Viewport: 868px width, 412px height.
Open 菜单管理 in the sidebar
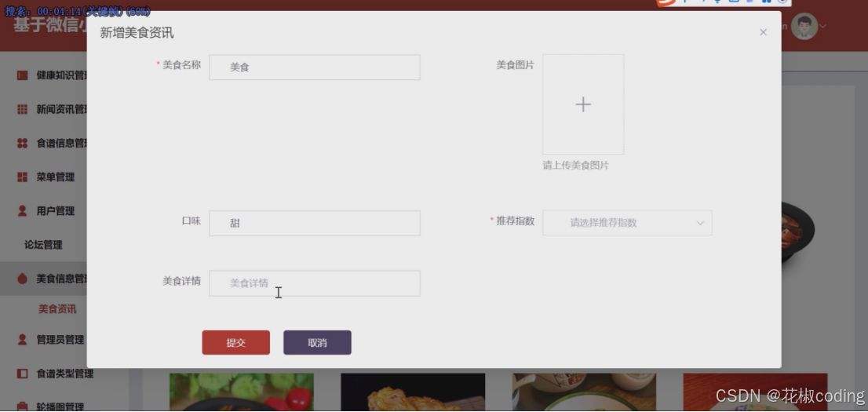tap(56, 177)
